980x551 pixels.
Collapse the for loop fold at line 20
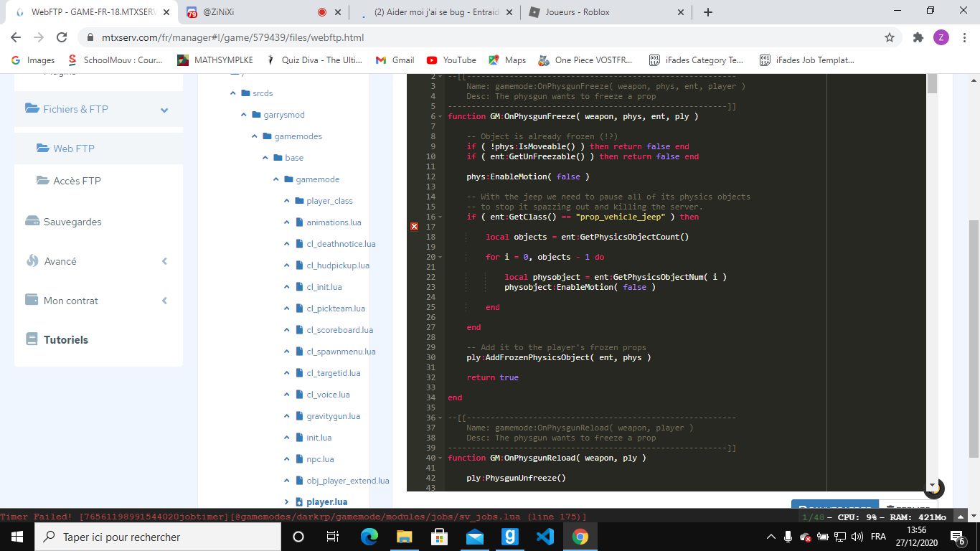pos(440,257)
